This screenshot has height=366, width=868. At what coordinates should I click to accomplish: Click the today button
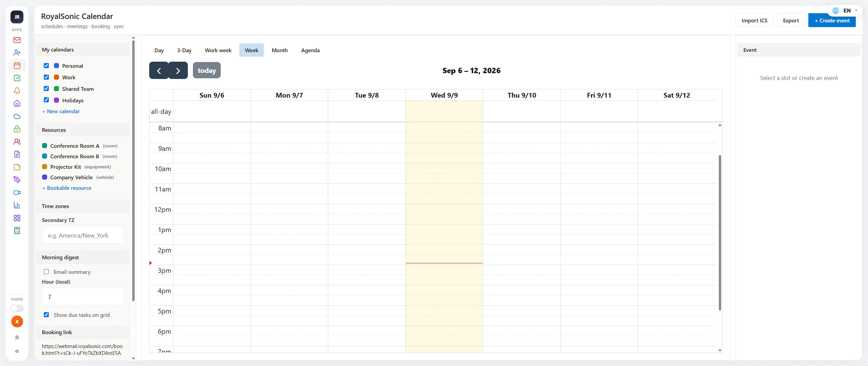coord(207,70)
